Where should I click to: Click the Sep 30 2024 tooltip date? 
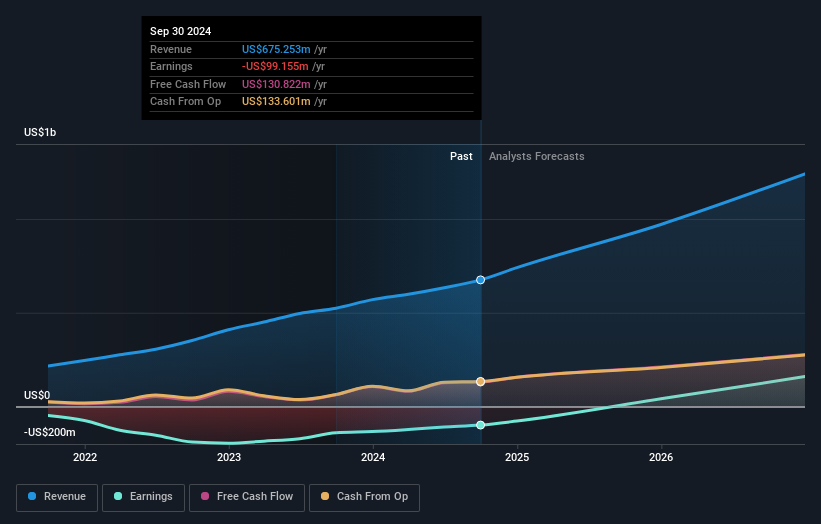pos(181,31)
